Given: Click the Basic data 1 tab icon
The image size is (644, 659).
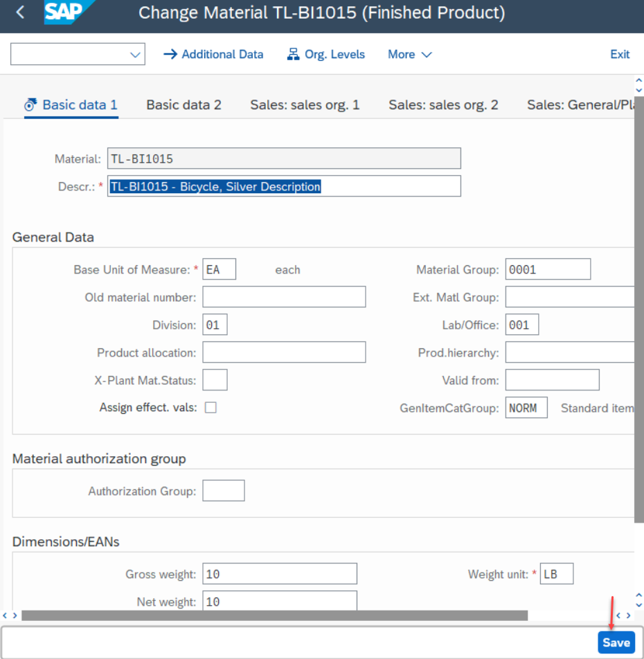Looking at the screenshot, I should 30,105.
